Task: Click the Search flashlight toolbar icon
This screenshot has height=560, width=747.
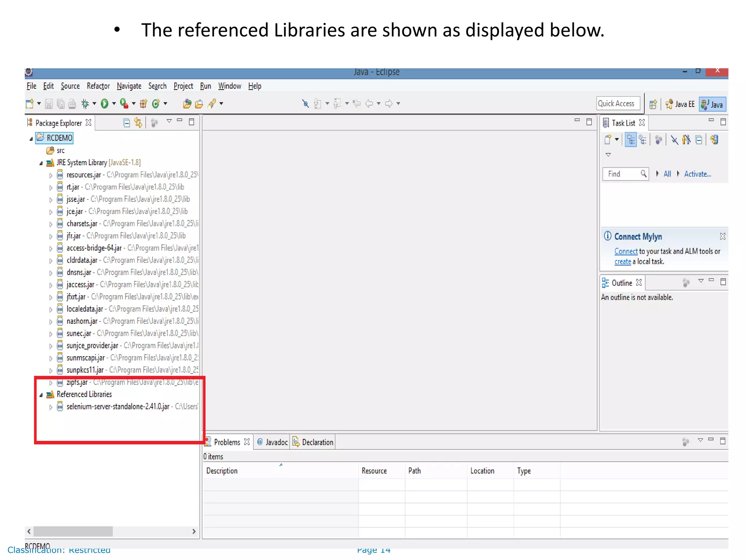Action: [x=212, y=104]
